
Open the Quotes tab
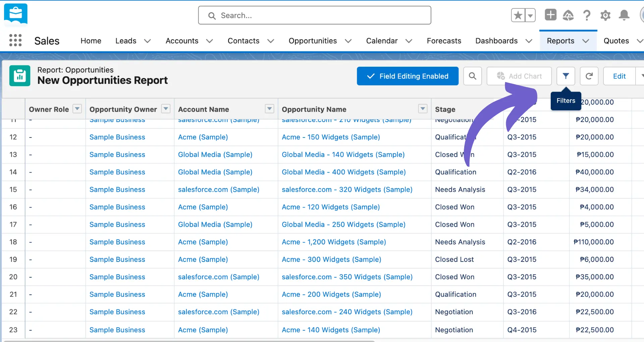tap(616, 41)
